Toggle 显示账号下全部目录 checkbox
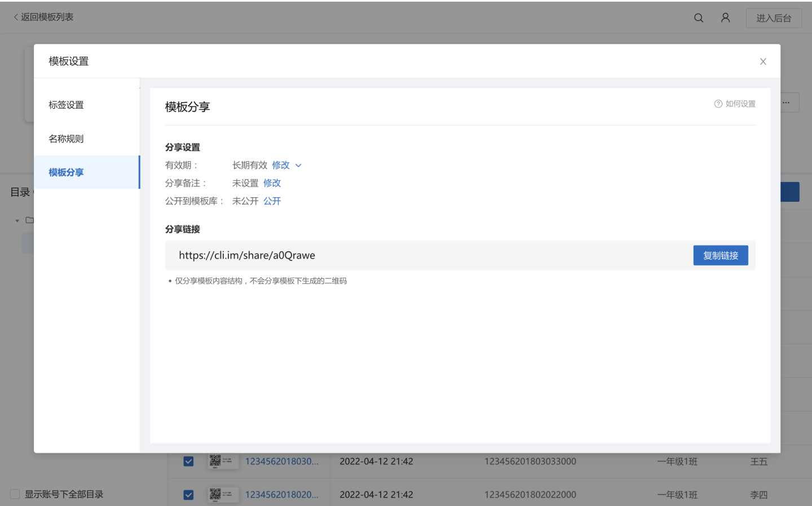The height and width of the screenshot is (506, 812). pyautogui.click(x=15, y=494)
